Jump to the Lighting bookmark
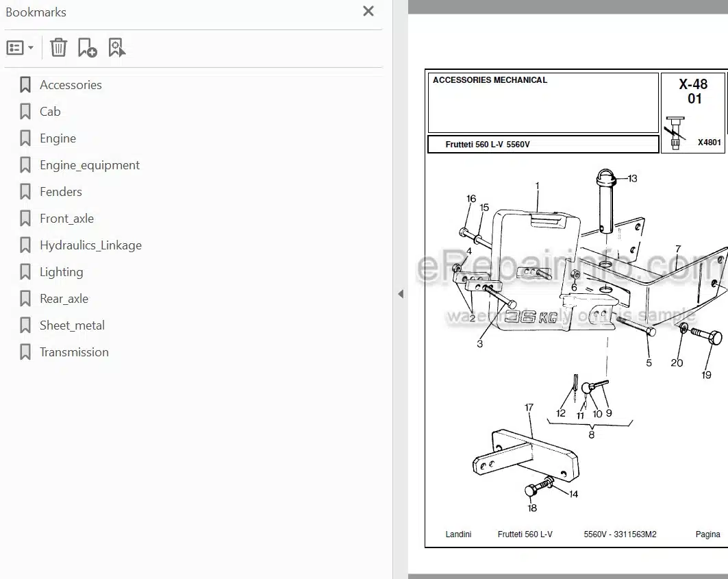This screenshot has height=579, width=728. click(61, 272)
